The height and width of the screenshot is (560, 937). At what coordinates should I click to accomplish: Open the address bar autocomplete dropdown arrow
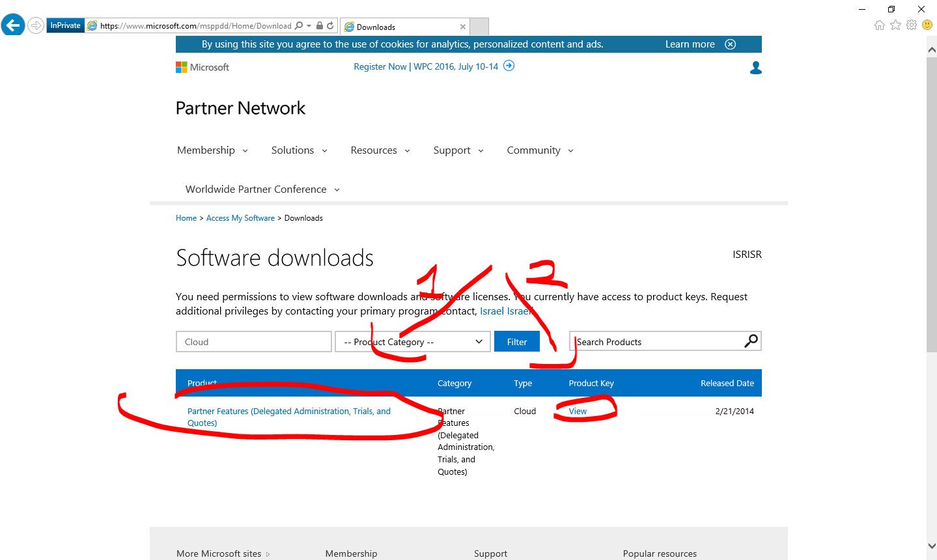[x=309, y=26]
